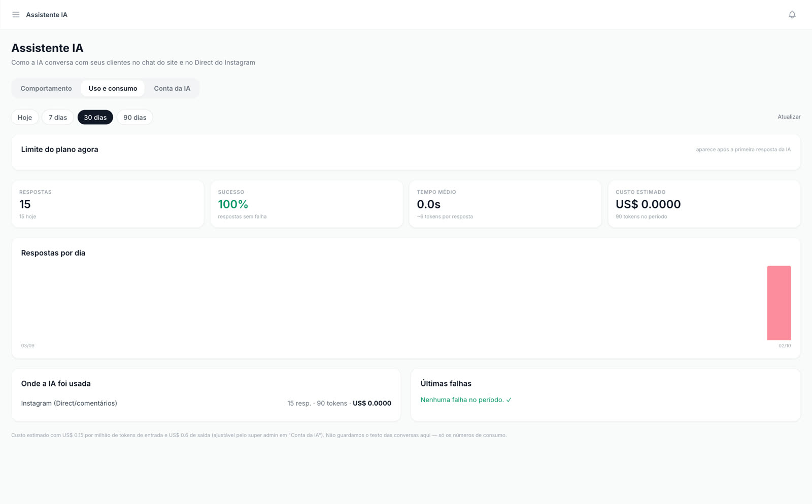The width and height of the screenshot is (812, 504).
Task: Click the Custo estimado US$ 0.0000 value
Action: [x=648, y=204]
